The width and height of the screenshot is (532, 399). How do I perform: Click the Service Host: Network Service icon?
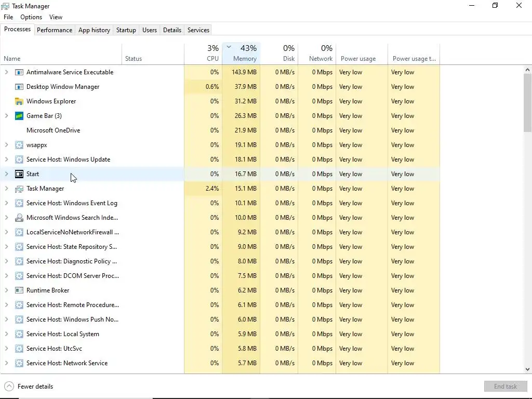(x=19, y=363)
